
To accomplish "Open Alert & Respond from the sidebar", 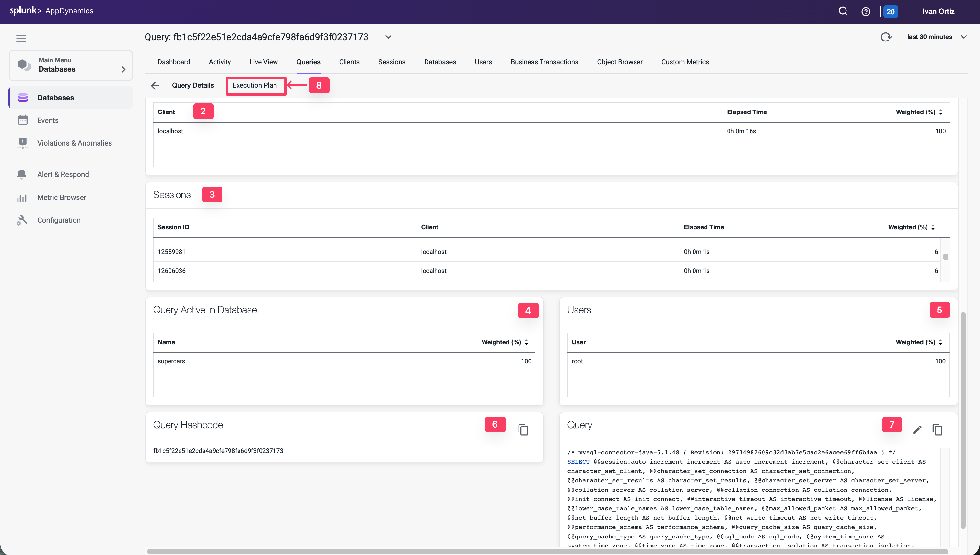I will tap(63, 174).
